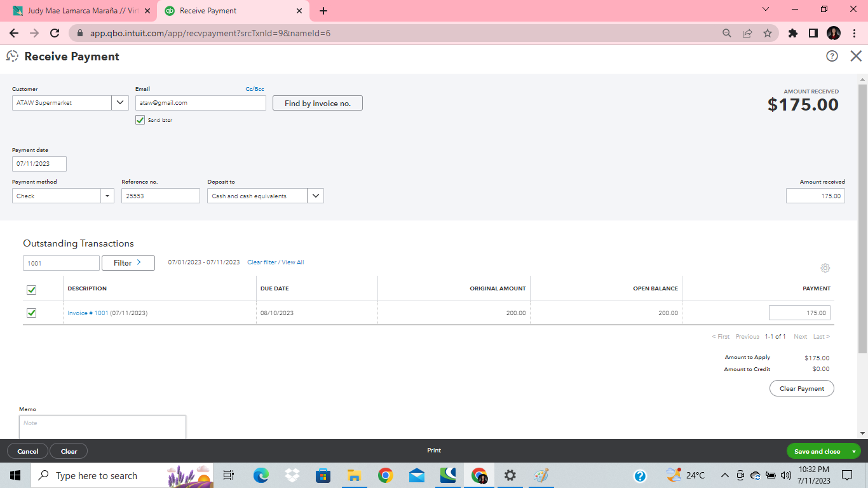Open the Windows notification center

tap(847, 475)
